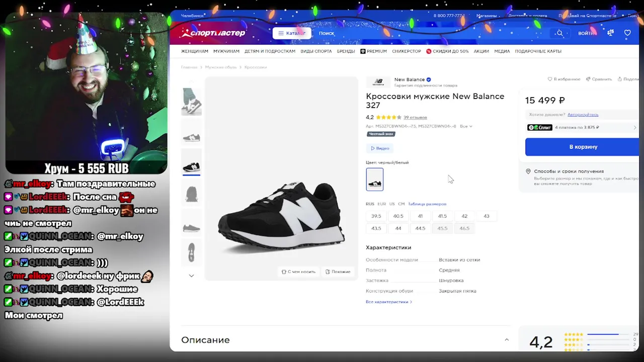Switch size system to EUR
Screen dimensions: 644x362
(x=382, y=204)
